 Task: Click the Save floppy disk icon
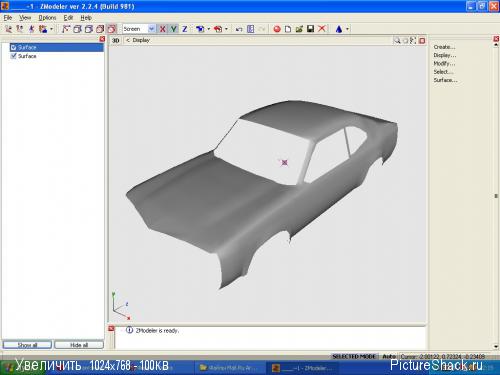[310, 29]
